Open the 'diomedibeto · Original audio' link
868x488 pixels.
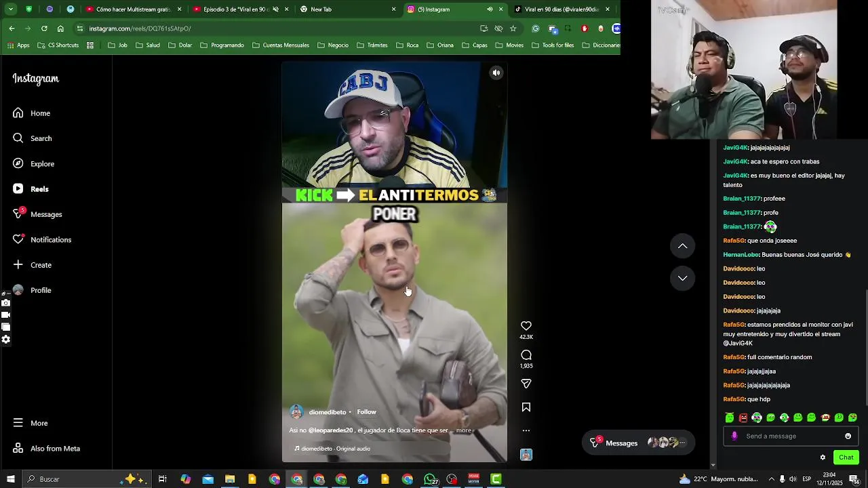pyautogui.click(x=333, y=449)
